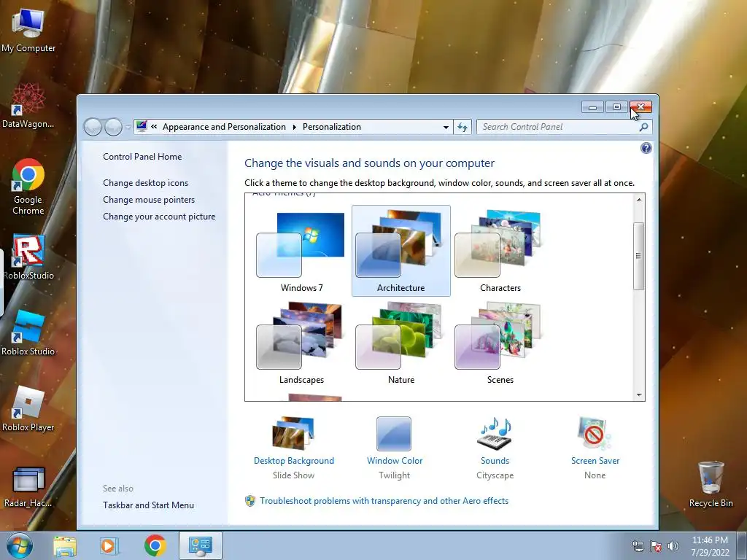This screenshot has height=560, width=747.
Task: Open Taskbar and Start Menu link
Action: [148, 505]
